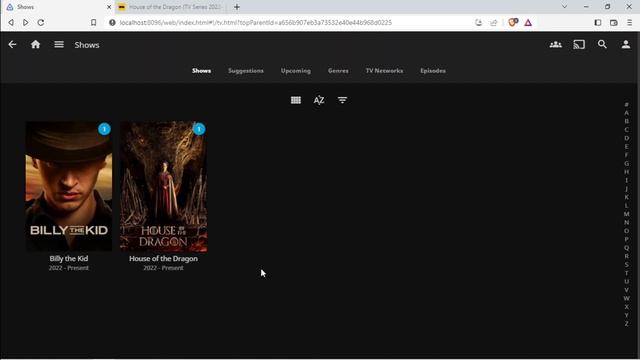This screenshot has width=640, height=360.
Task: Jump to letter B in alphabet picker
Action: point(627,121)
